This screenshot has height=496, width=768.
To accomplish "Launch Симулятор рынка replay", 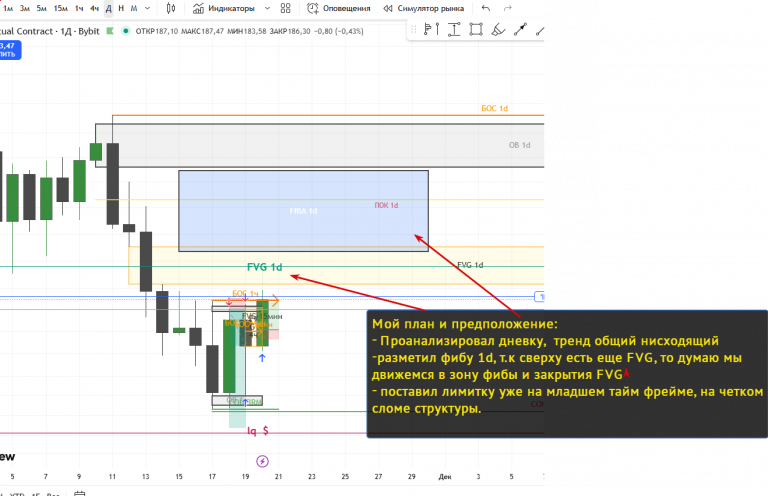I will coord(423,8).
